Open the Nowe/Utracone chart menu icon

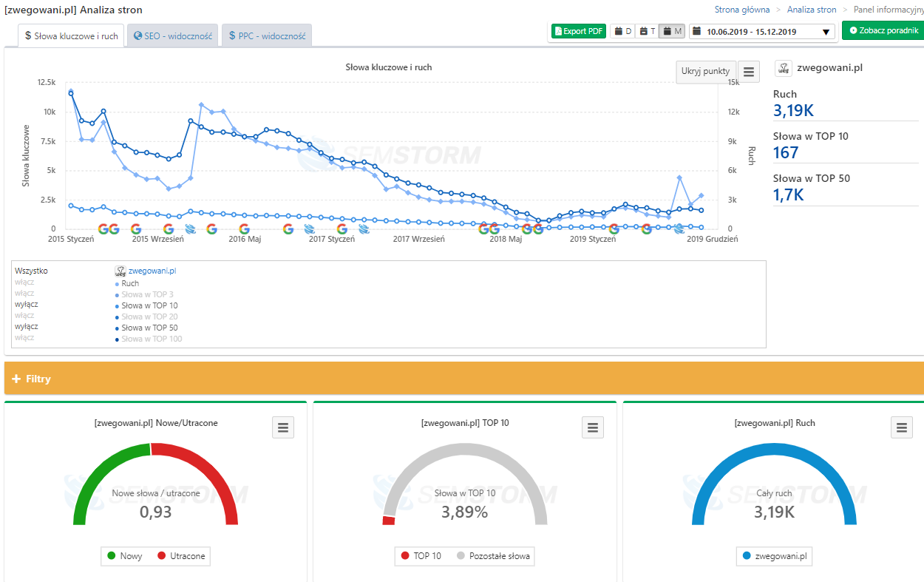coord(283,427)
